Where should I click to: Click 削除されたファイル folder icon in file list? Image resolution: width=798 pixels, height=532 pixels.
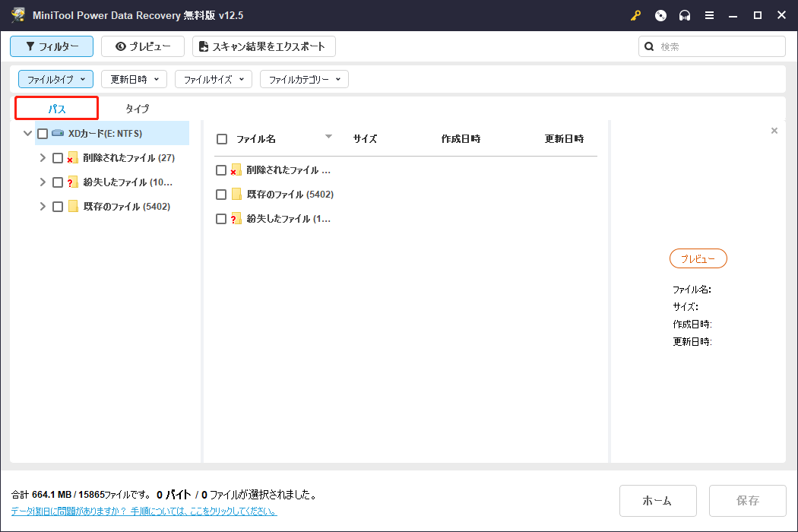click(236, 170)
